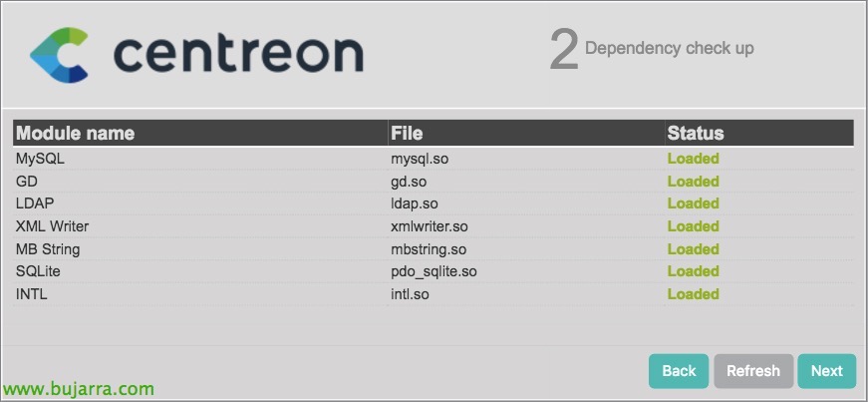
Task: Click the Status column header
Action: [x=696, y=133]
